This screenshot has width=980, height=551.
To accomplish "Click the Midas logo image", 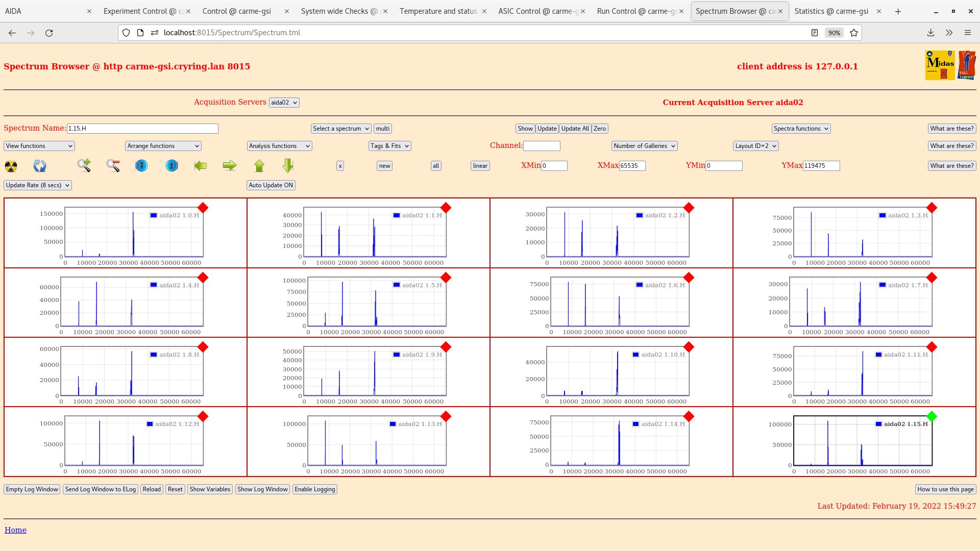I will tap(940, 65).
